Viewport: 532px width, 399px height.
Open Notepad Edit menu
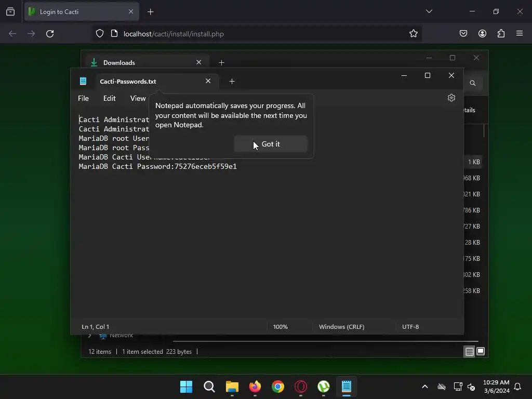click(109, 98)
